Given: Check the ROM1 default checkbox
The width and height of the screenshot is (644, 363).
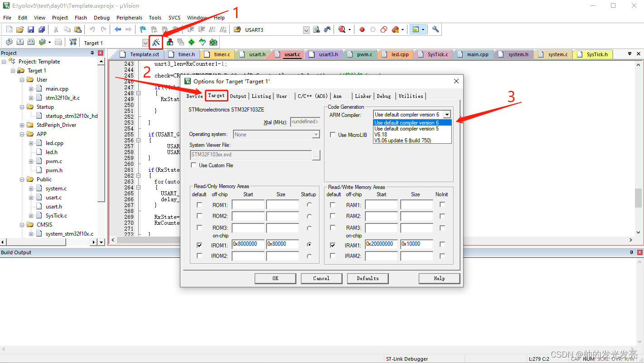Looking at the screenshot, I should point(199,205).
